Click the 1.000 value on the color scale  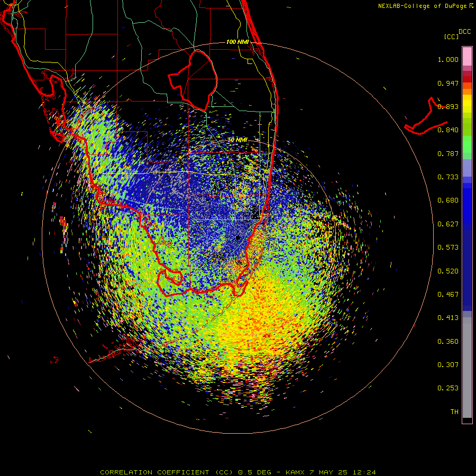click(448, 59)
